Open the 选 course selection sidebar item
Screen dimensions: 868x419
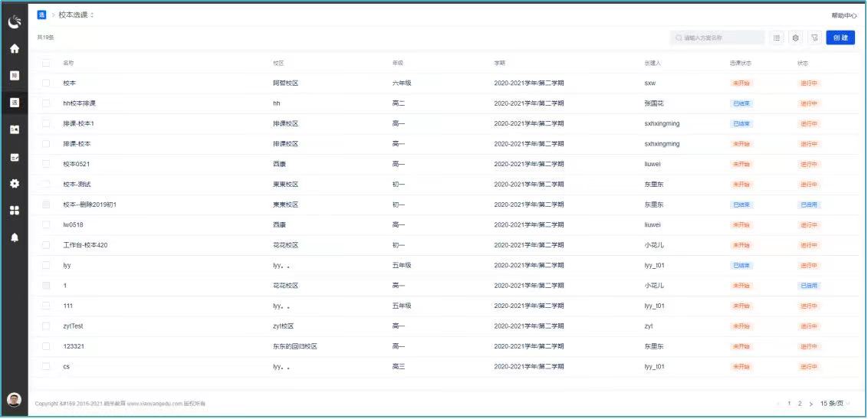click(x=14, y=103)
